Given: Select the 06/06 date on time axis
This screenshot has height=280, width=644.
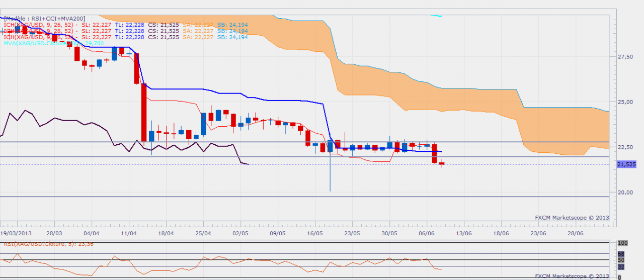Looking at the screenshot, I should [427, 234].
